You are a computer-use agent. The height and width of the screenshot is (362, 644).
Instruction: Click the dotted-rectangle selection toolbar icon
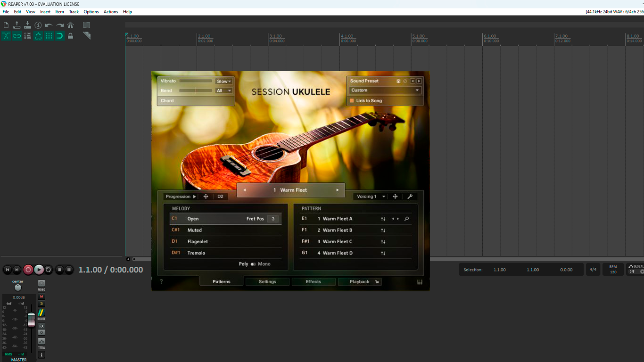coord(86,25)
